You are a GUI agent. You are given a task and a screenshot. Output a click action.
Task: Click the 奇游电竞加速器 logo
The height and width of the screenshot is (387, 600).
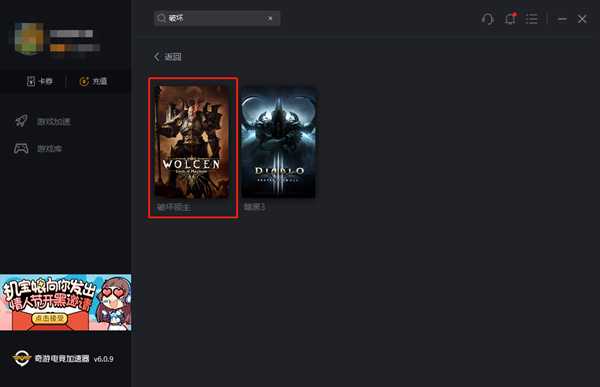pos(21,359)
